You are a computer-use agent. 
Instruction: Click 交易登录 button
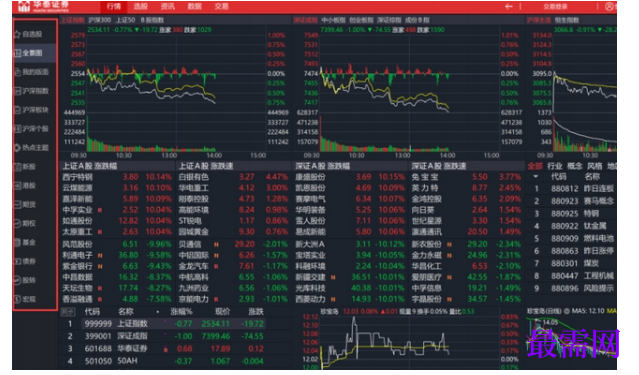point(555,7)
